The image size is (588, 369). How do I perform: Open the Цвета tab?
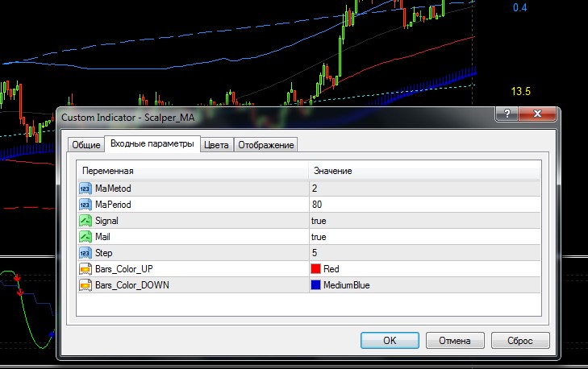pos(216,145)
